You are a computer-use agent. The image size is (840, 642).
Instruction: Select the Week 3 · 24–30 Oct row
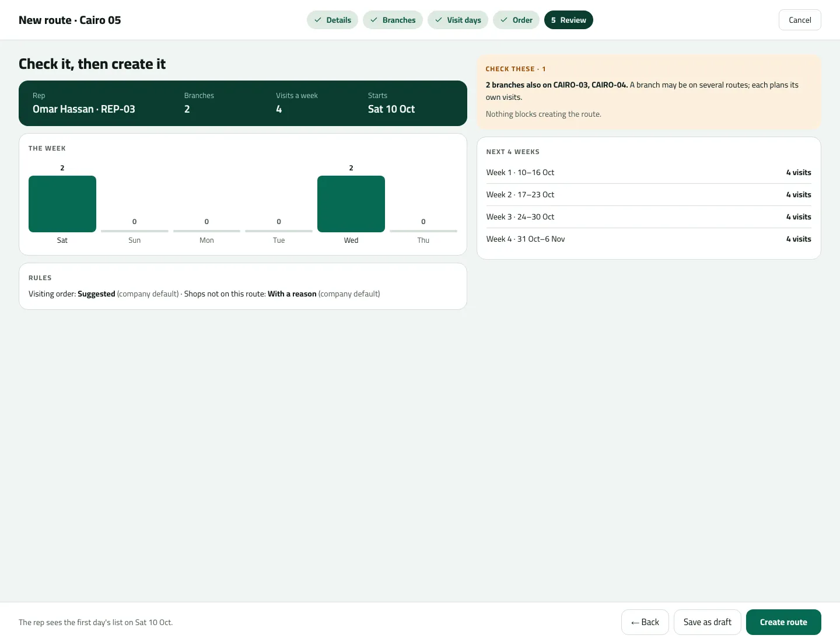pyautogui.click(x=649, y=217)
